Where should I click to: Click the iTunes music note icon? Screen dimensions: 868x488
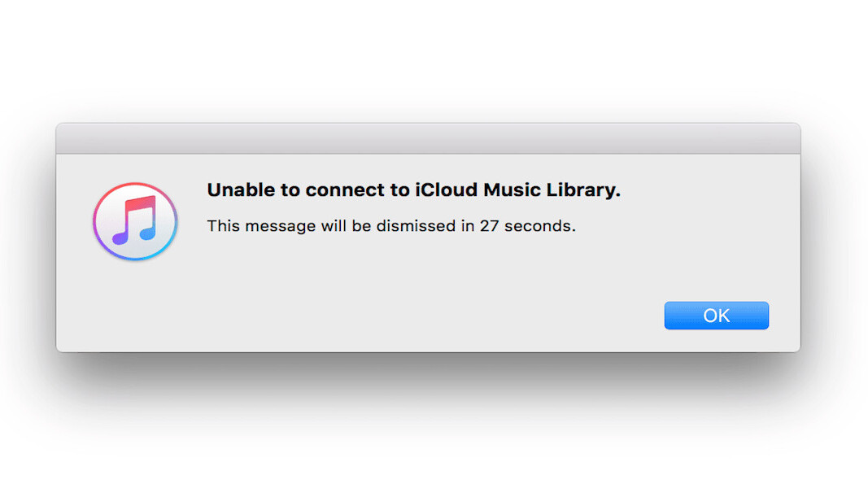point(135,221)
